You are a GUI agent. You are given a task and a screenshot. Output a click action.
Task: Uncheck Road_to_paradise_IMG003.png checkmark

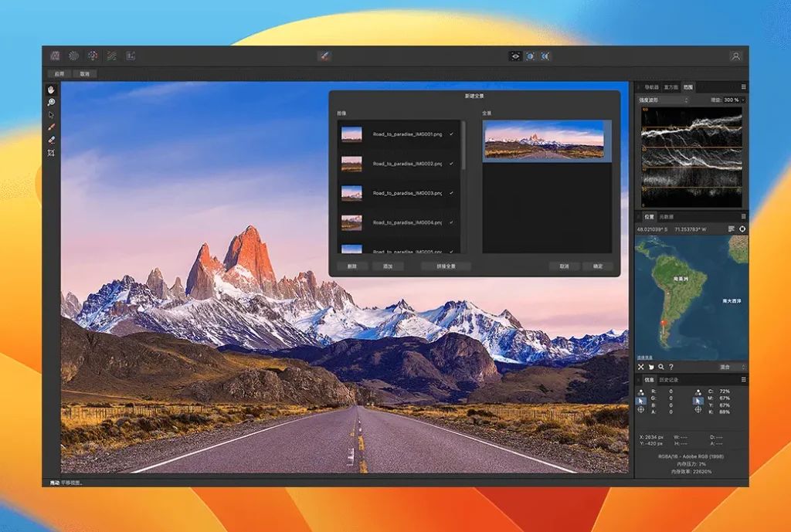click(x=451, y=192)
